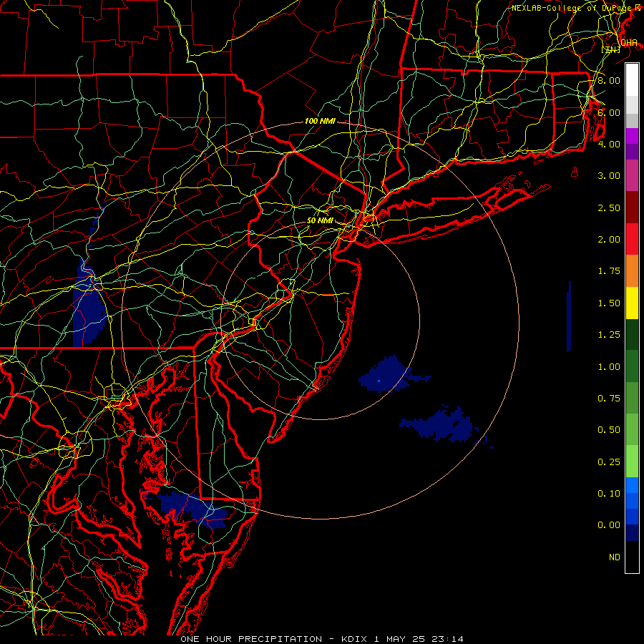Pick the magenta swatch in the color bar
The image size is (644, 644).
632,137
